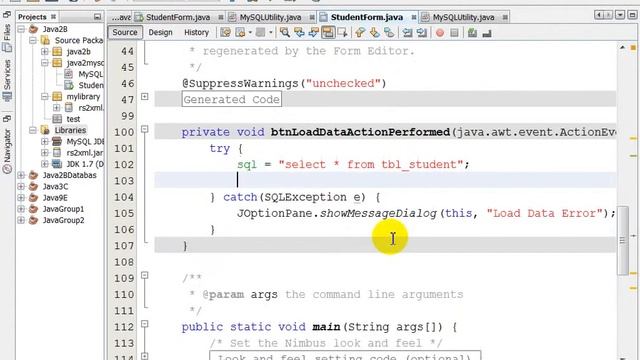
Task: Collapse main method fold at line 112
Action: point(144,324)
